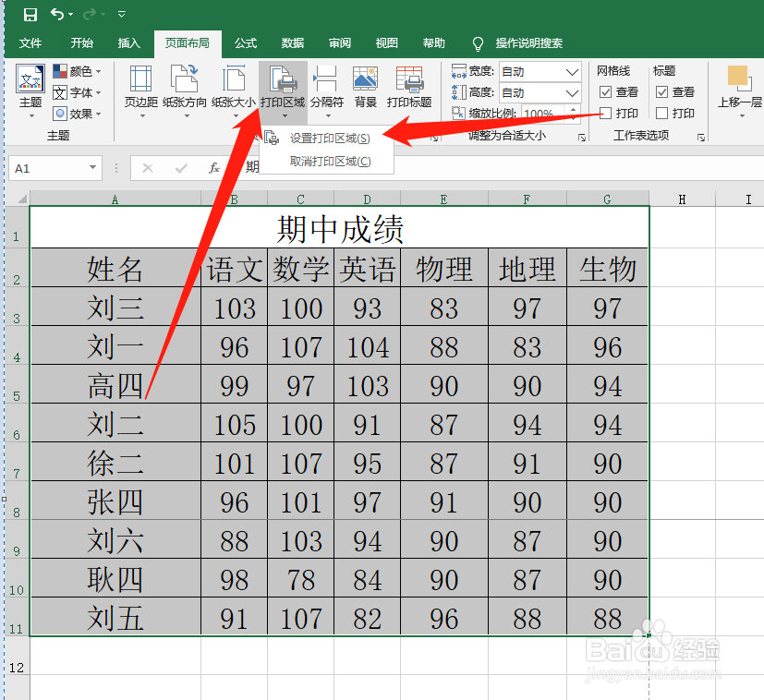
Task: Click the Orientation (纸张方向) icon
Action: pyautogui.click(x=184, y=78)
